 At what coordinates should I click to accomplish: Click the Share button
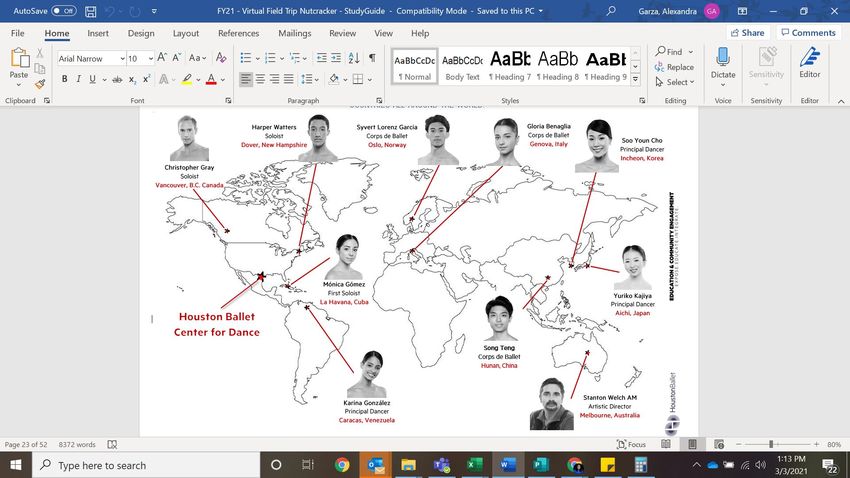coord(748,33)
